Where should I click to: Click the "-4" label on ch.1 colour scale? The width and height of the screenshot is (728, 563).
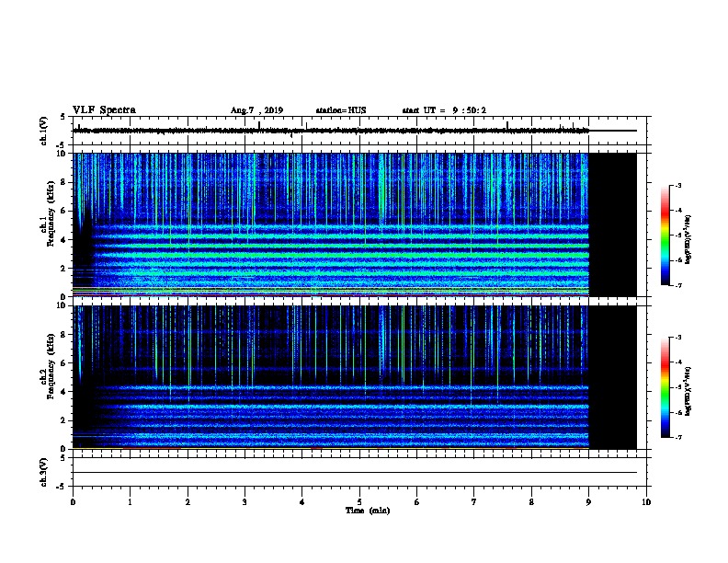pos(677,211)
